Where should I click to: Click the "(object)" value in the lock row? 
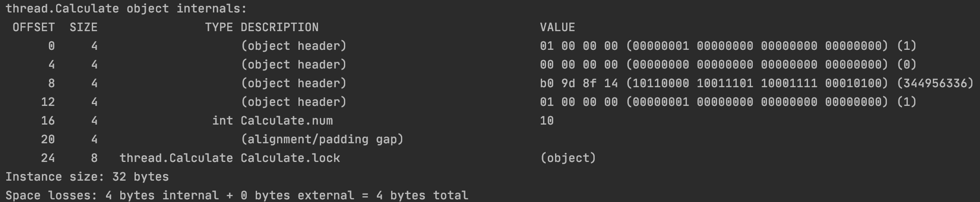[x=568, y=158]
